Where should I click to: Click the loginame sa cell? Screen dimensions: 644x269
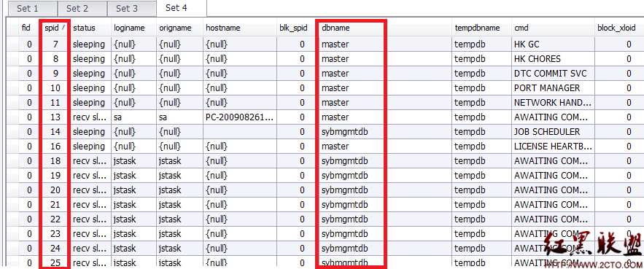133,117
